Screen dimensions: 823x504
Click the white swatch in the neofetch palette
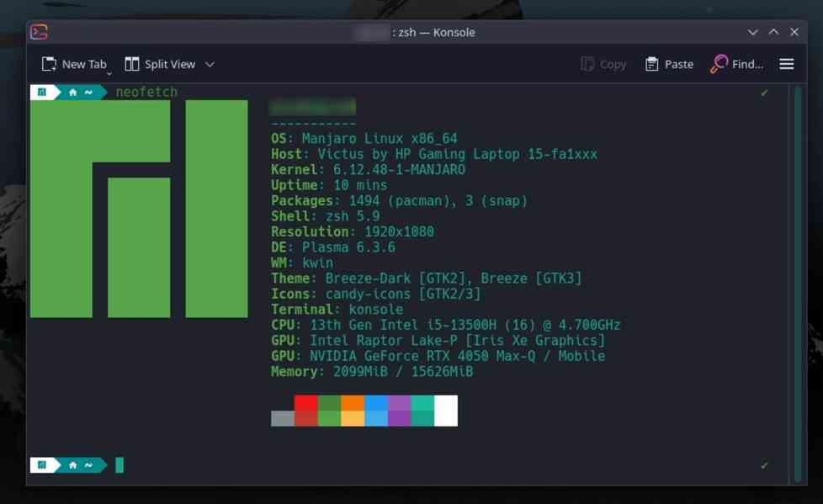point(444,411)
